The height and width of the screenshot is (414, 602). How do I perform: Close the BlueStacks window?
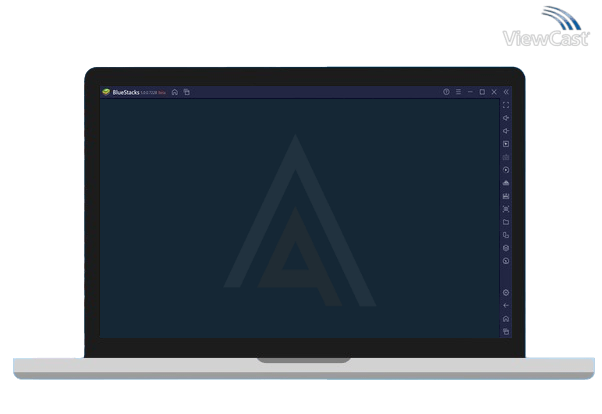point(494,92)
